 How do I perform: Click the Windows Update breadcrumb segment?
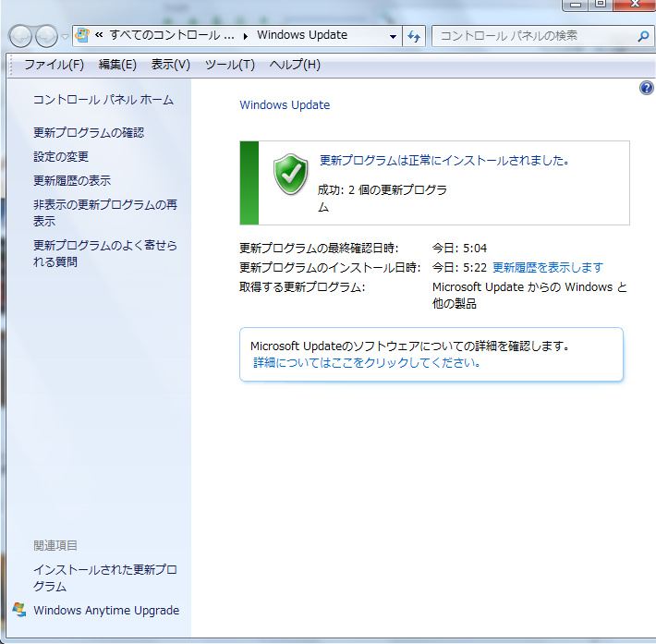[x=302, y=35]
